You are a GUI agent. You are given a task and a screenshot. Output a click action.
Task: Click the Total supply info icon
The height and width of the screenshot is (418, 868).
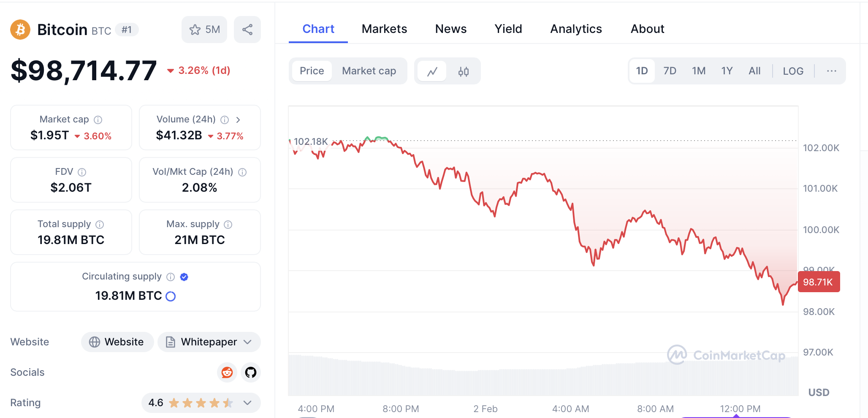100,225
